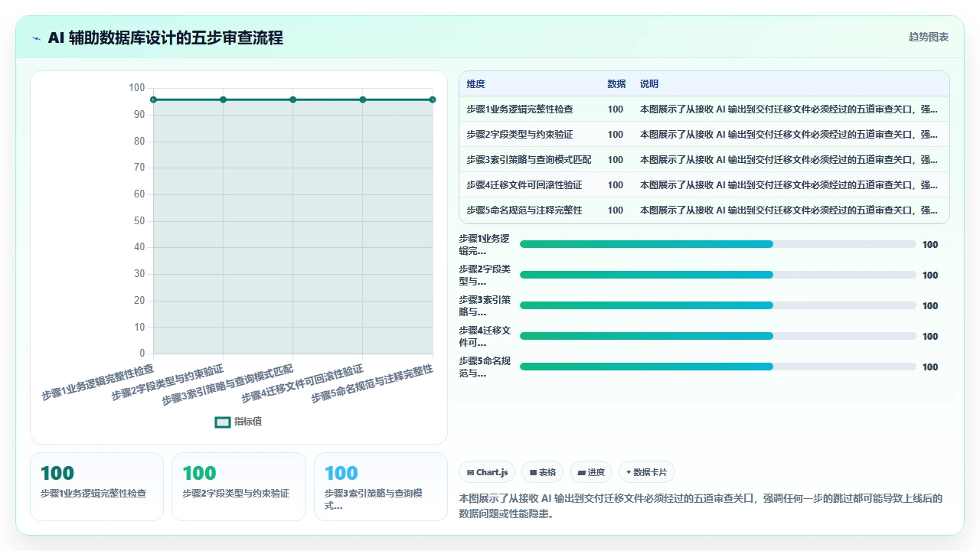The image size is (980, 551).
Task: Select the 进度 tag chip
Action: click(591, 472)
